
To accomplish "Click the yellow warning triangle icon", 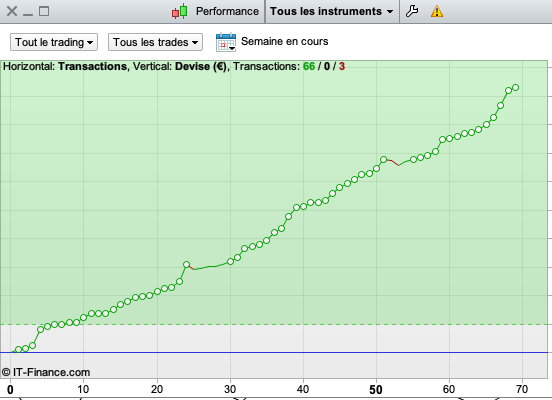I will coord(437,11).
